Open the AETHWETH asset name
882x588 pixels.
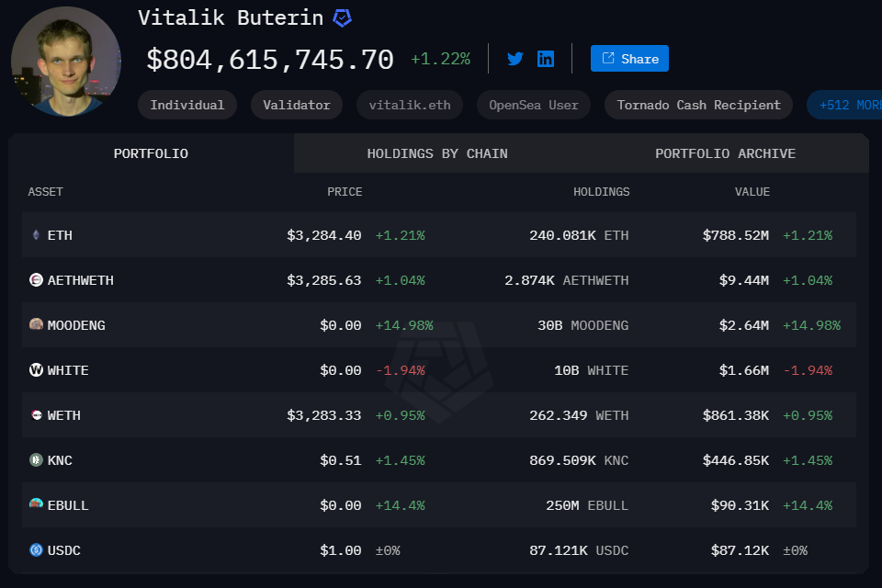click(x=81, y=280)
